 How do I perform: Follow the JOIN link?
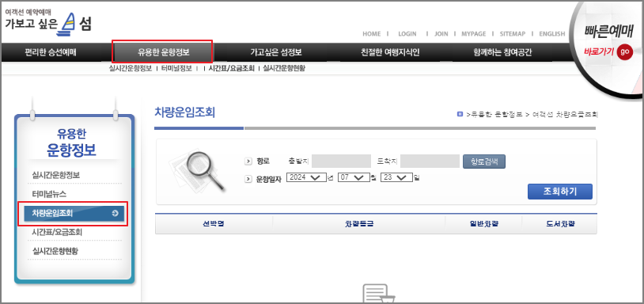point(441,34)
